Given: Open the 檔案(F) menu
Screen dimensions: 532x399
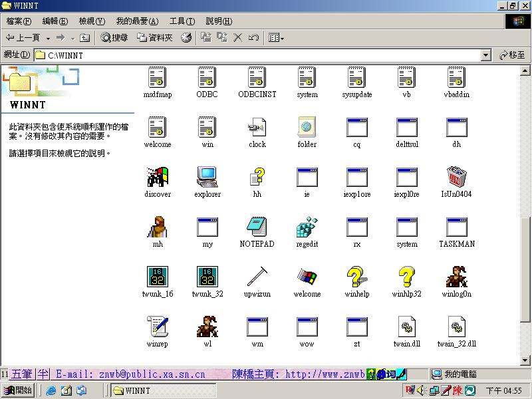Looking at the screenshot, I should 19,21.
